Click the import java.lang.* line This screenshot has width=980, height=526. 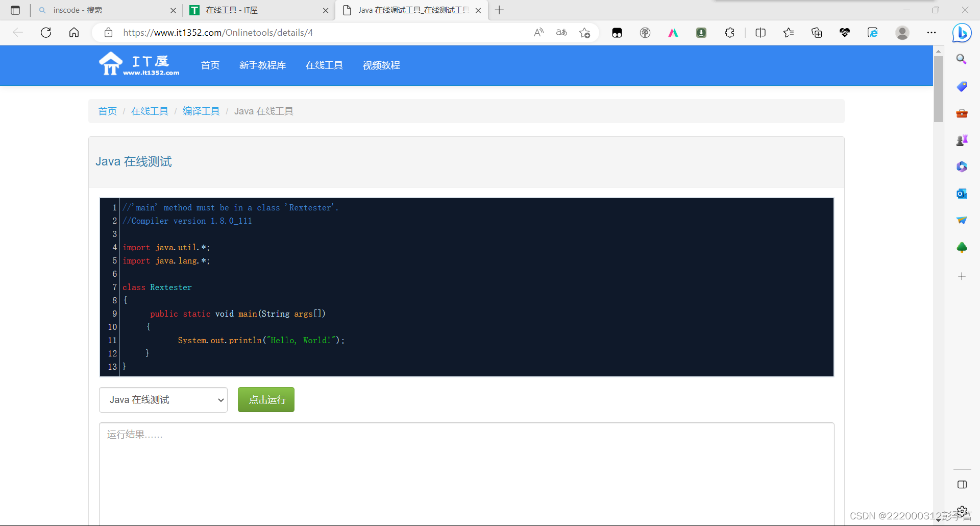166,261
